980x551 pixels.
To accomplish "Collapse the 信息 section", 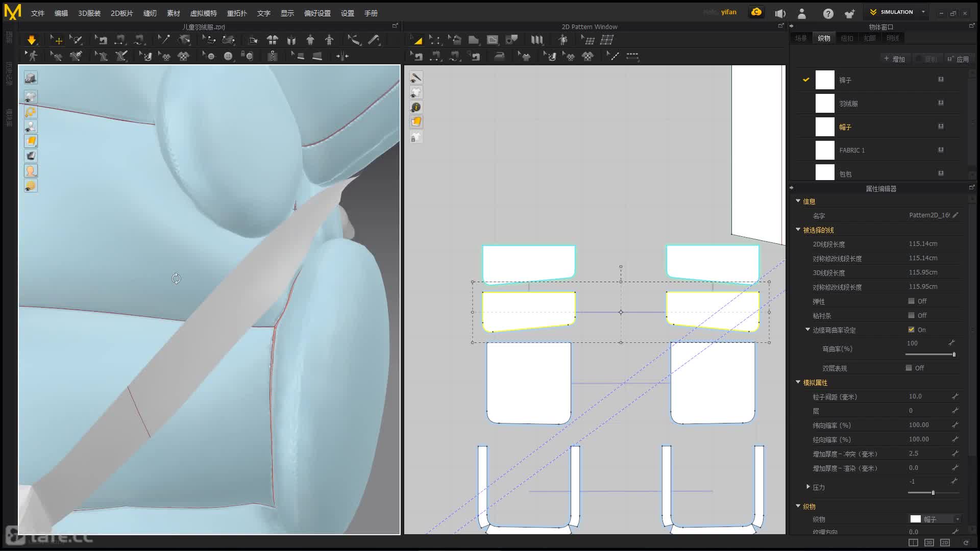I will pos(798,201).
